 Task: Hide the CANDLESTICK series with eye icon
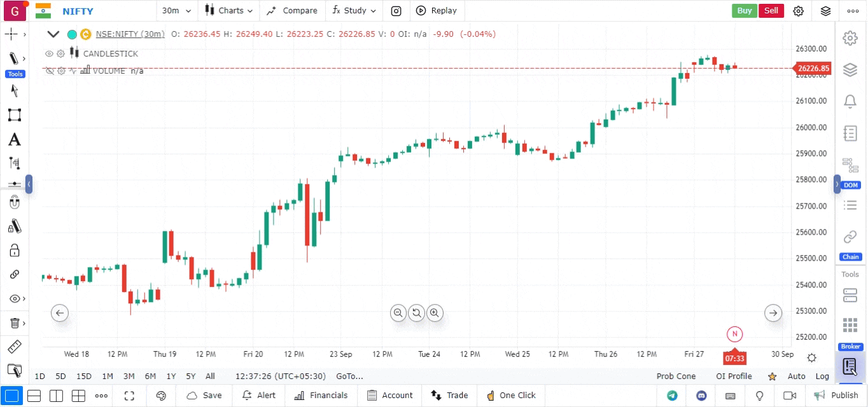[x=50, y=54]
